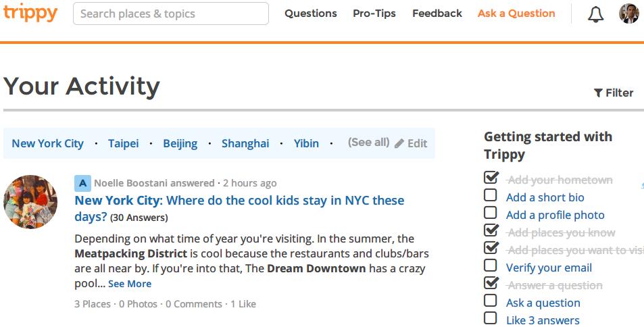Viewport: 644px width, 327px height.
Task: Click the search places & topics field
Action: (x=170, y=14)
